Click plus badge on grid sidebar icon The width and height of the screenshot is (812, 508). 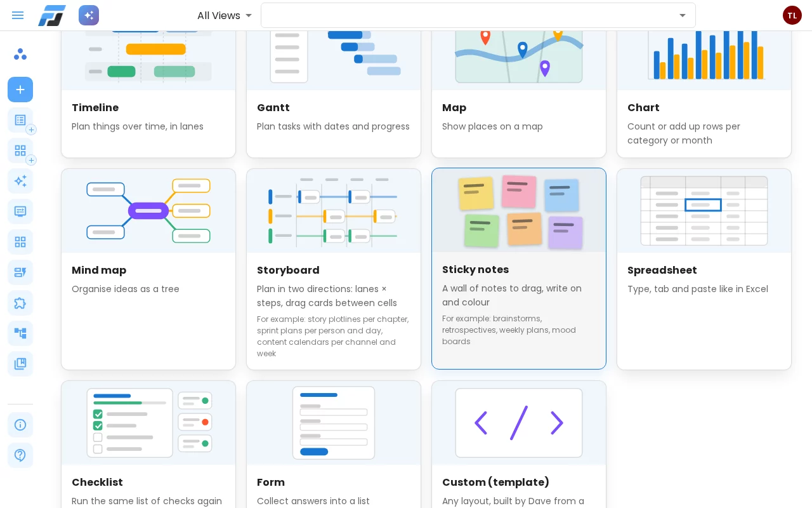click(x=31, y=160)
